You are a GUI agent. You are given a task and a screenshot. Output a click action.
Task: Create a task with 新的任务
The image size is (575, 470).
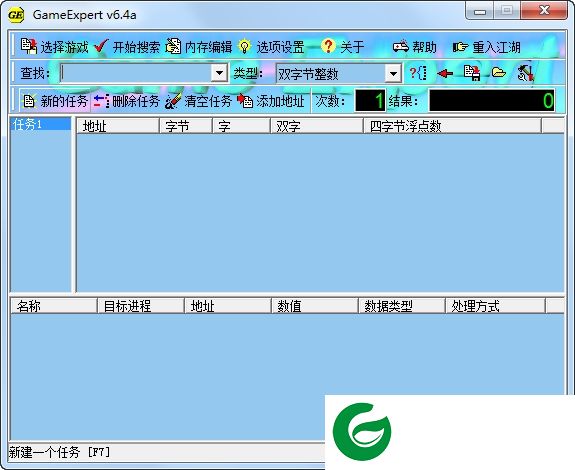(x=55, y=100)
